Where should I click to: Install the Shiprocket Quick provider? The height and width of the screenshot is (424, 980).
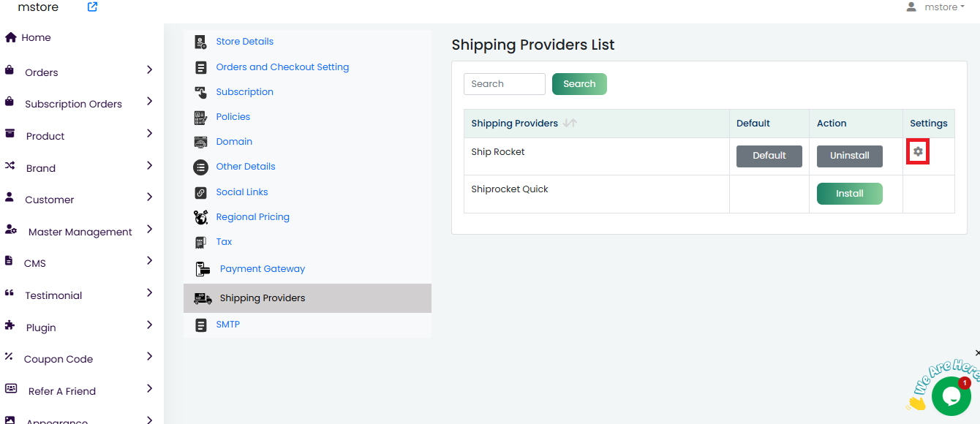849,194
